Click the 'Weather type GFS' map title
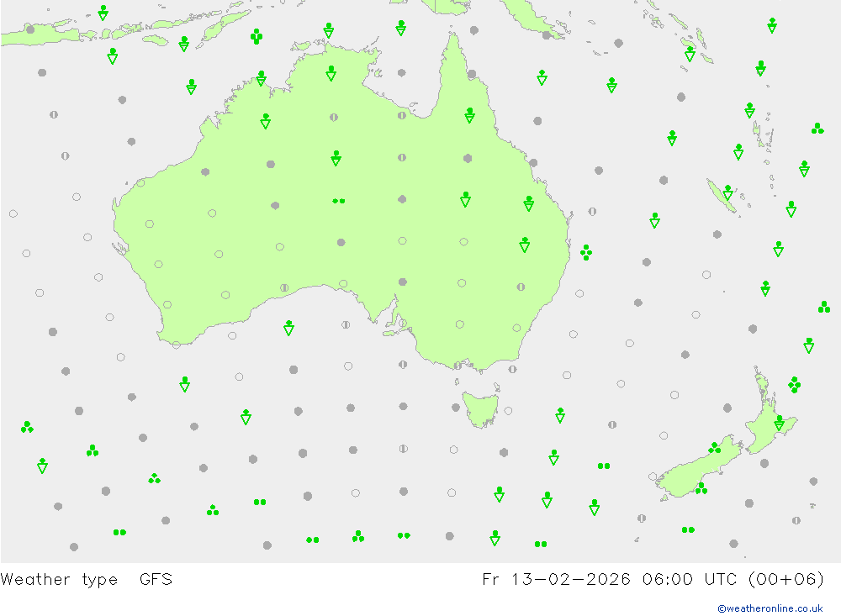This screenshot has height=616, width=841. [87, 580]
